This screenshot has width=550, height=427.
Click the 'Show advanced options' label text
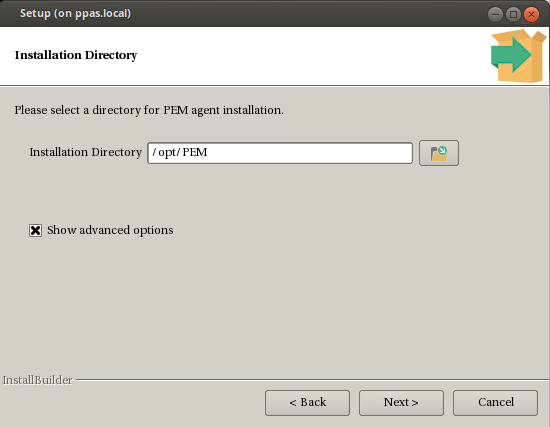click(110, 230)
